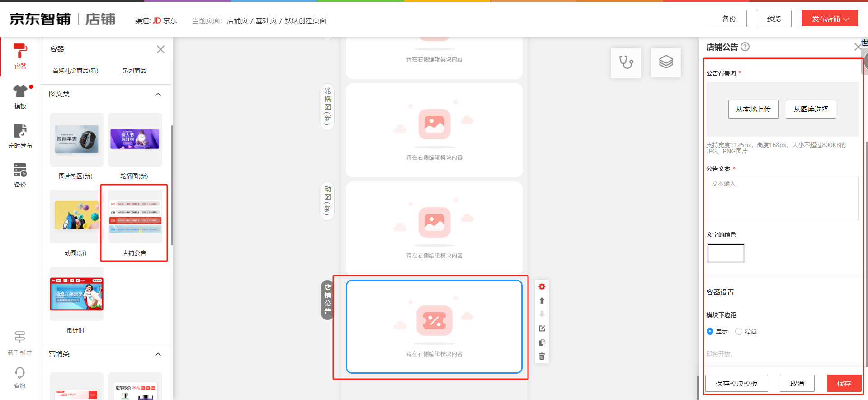Viewport: 868px width, 400px height.
Task: Open the stethoscope diagnostic tool
Action: (626, 62)
